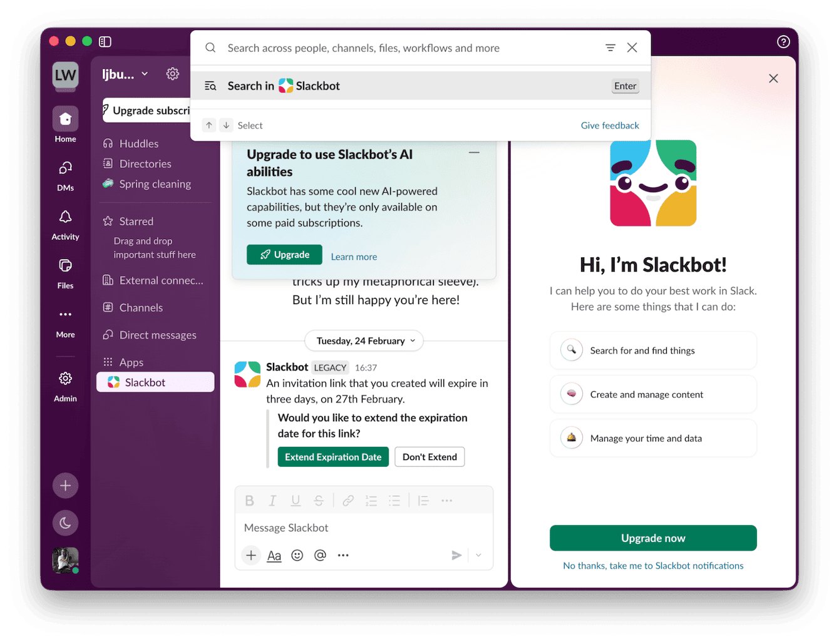Open workspace preferences gear icon
This screenshot has height=644, width=839.
coord(173,74)
